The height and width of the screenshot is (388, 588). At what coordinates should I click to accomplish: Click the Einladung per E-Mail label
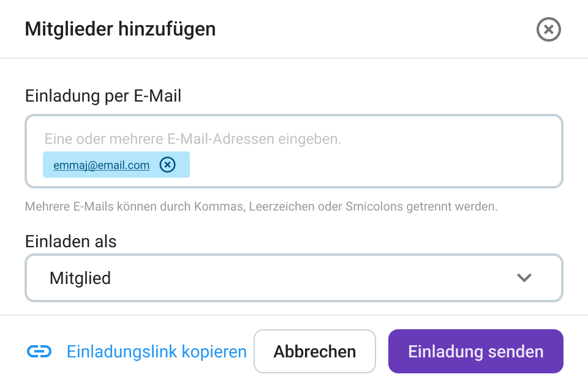coord(103,95)
